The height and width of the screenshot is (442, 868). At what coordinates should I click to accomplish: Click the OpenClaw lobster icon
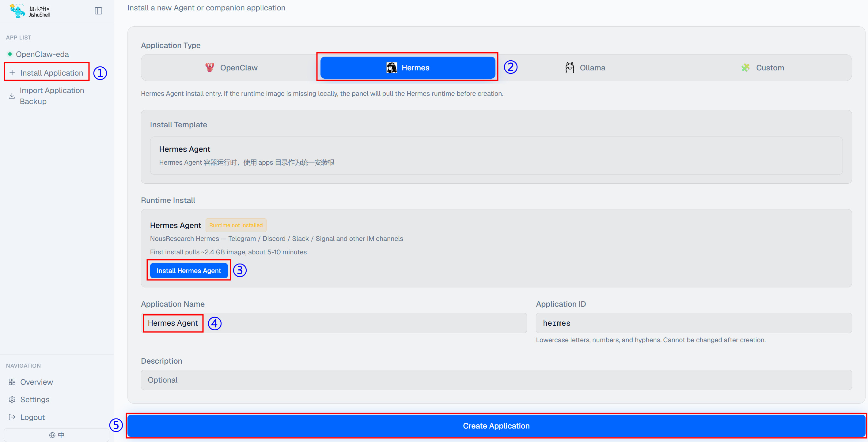coord(210,68)
